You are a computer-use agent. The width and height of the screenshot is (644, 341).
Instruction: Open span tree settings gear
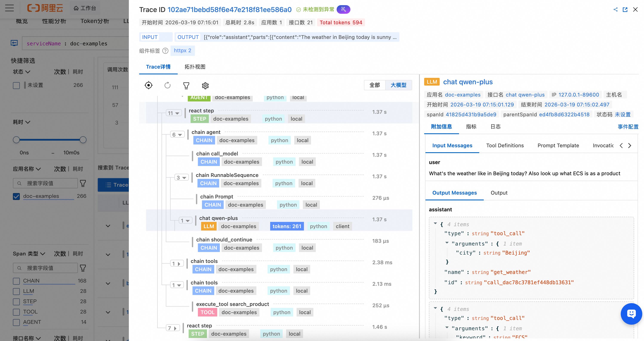point(205,86)
